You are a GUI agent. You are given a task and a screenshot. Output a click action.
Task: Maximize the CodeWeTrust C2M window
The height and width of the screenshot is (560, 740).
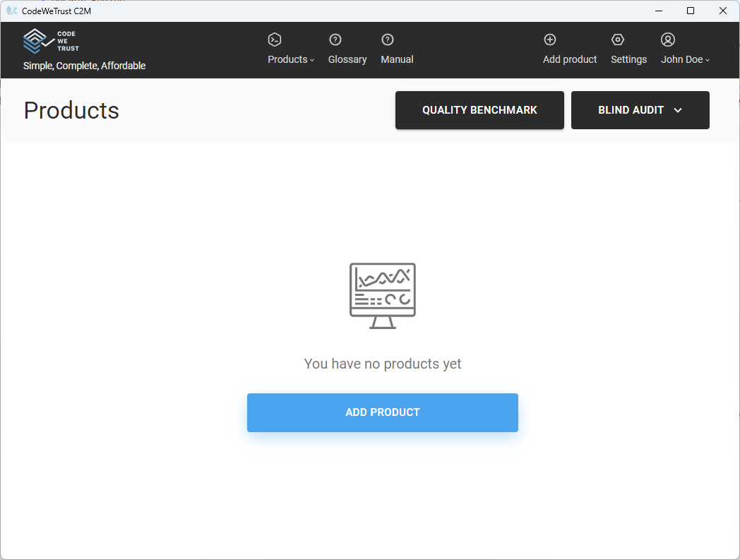tap(691, 11)
